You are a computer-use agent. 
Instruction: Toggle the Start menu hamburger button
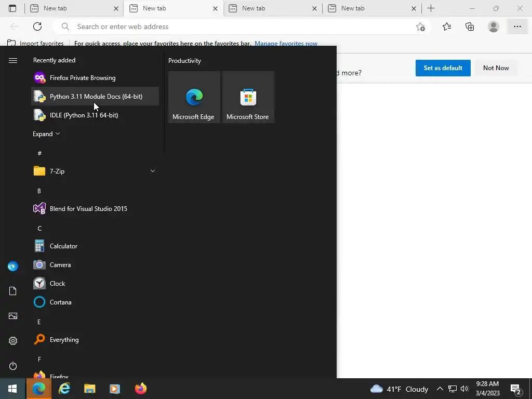pyautogui.click(x=13, y=60)
